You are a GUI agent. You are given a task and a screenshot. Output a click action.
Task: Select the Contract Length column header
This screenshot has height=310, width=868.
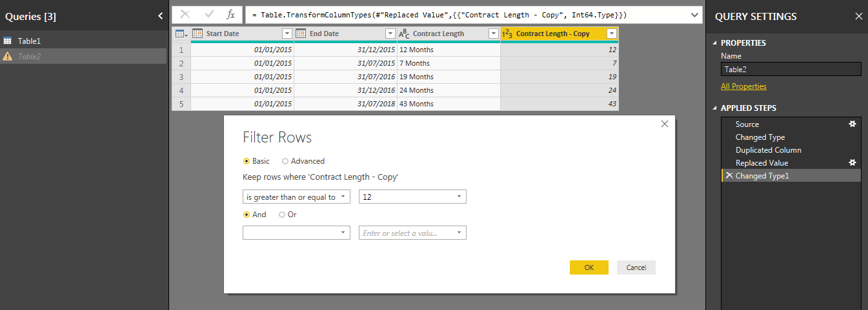coord(449,34)
